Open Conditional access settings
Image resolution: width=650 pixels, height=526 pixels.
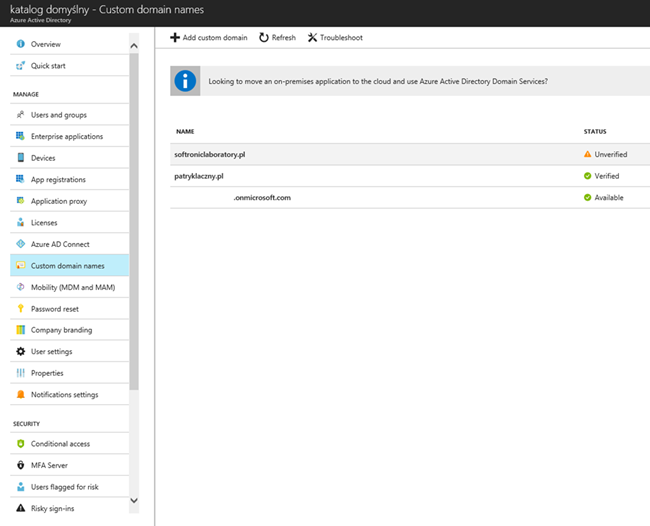pyautogui.click(x=60, y=444)
